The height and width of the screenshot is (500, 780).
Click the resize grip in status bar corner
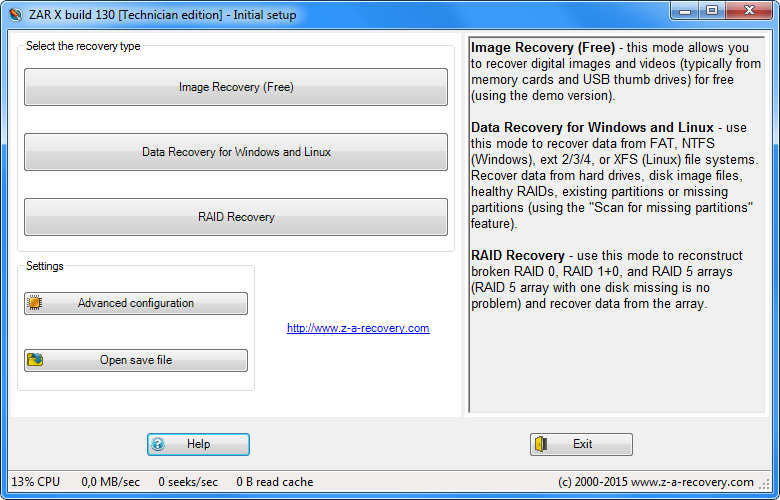coord(764,483)
